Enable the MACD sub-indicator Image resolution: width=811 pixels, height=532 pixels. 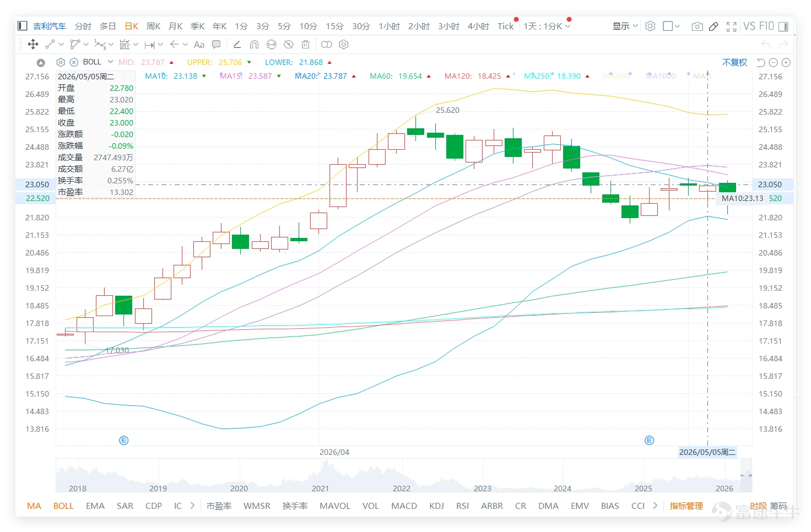(x=404, y=506)
